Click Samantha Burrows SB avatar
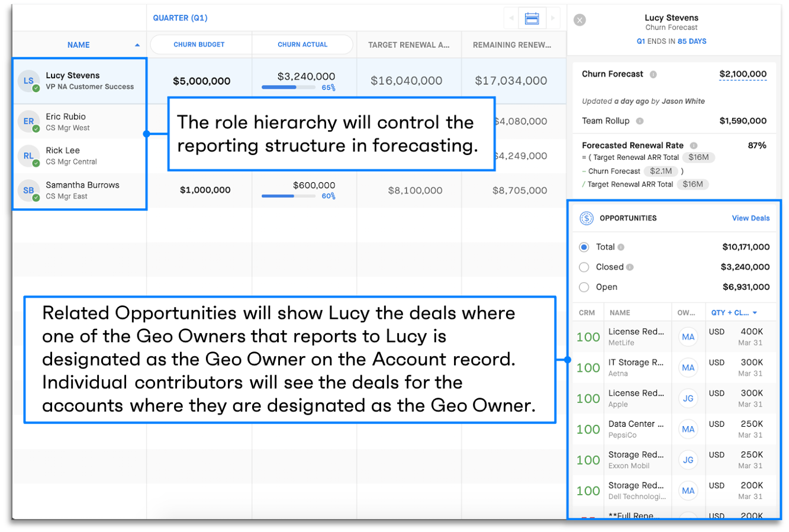Screen dimensions: 789x532 tap(28, 191)
